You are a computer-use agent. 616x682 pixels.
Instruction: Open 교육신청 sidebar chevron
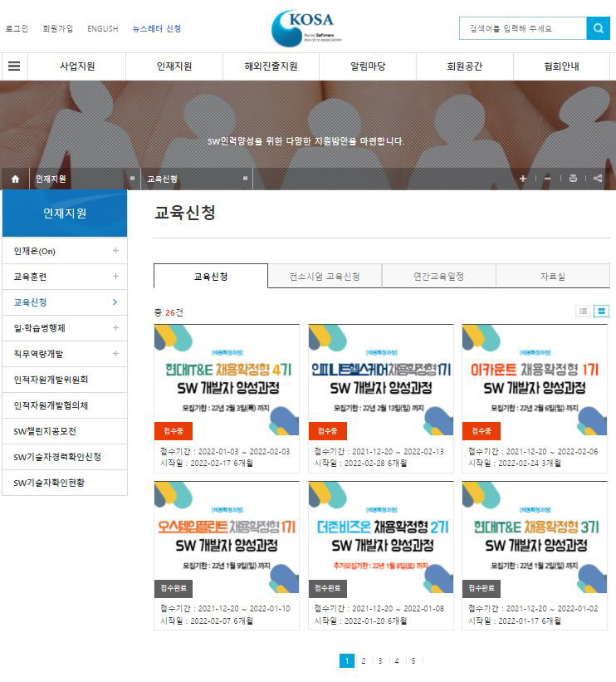pos(115,302)
